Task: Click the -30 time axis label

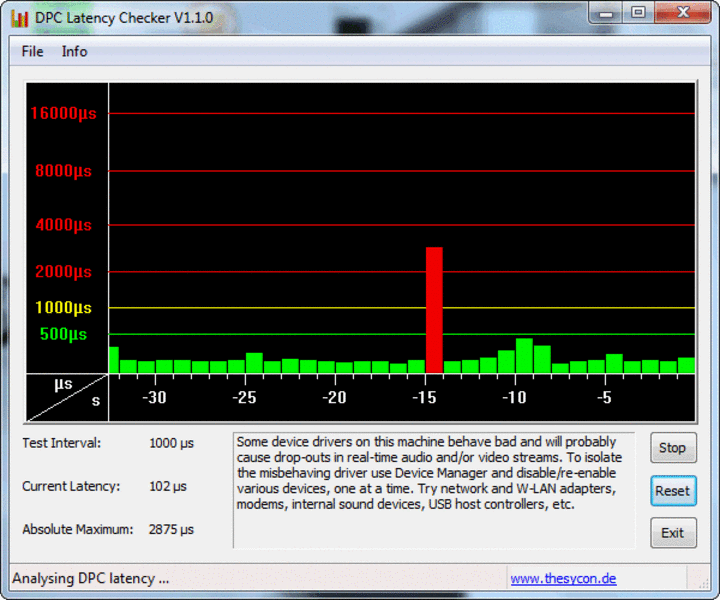Action: tap(154, 398)
